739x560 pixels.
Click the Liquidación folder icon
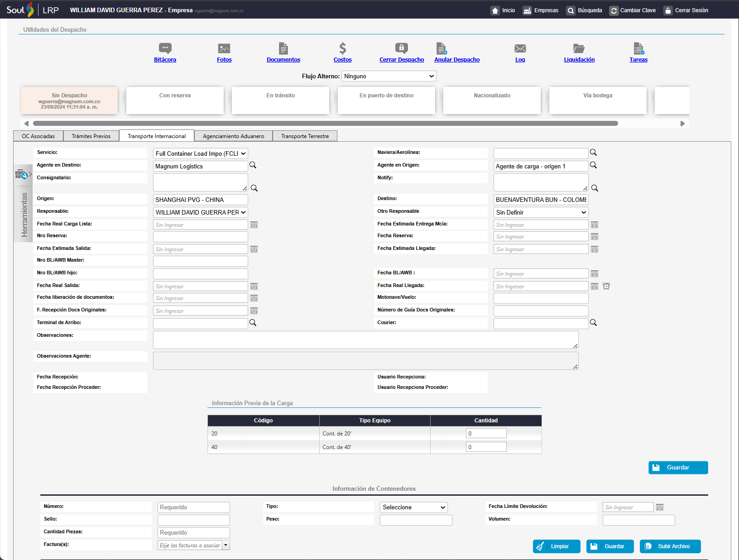[x=579, y=48]
